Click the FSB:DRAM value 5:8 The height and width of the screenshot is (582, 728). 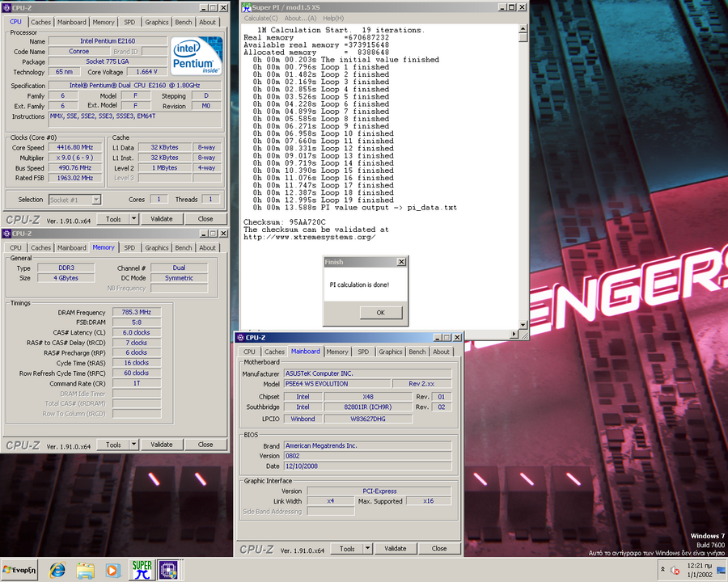point(137,323)
